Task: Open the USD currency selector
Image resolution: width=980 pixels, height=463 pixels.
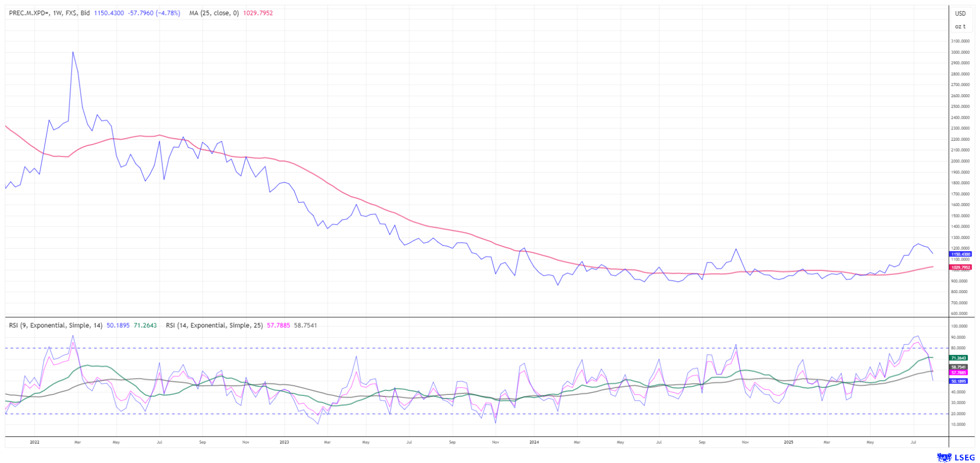Action: [x=961, y=14]
